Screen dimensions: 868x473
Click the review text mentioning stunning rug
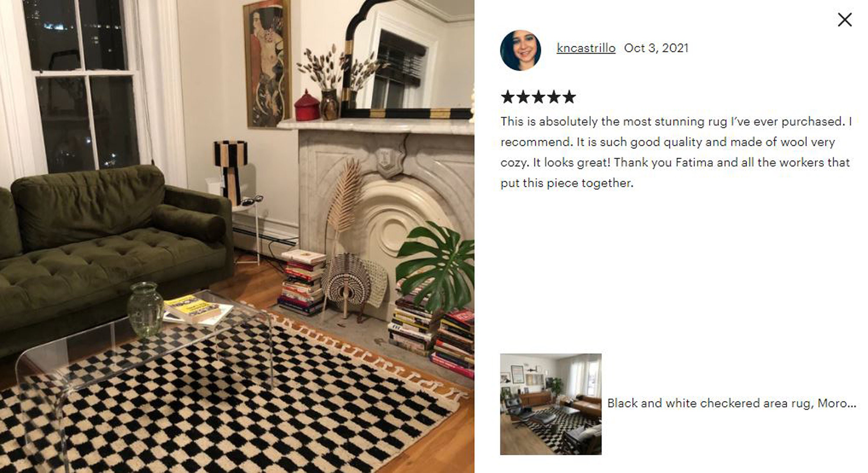pyautogui.click(x=676, y=152)
